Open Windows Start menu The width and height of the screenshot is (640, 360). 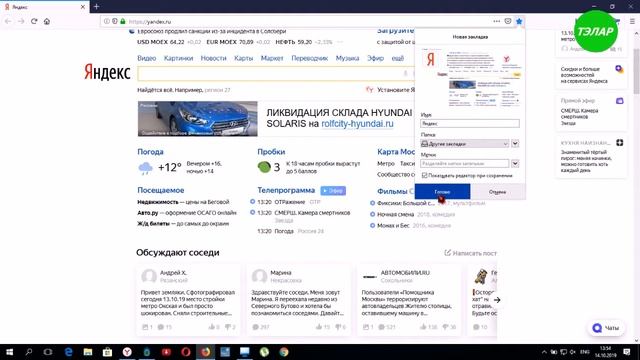[9, 352]
